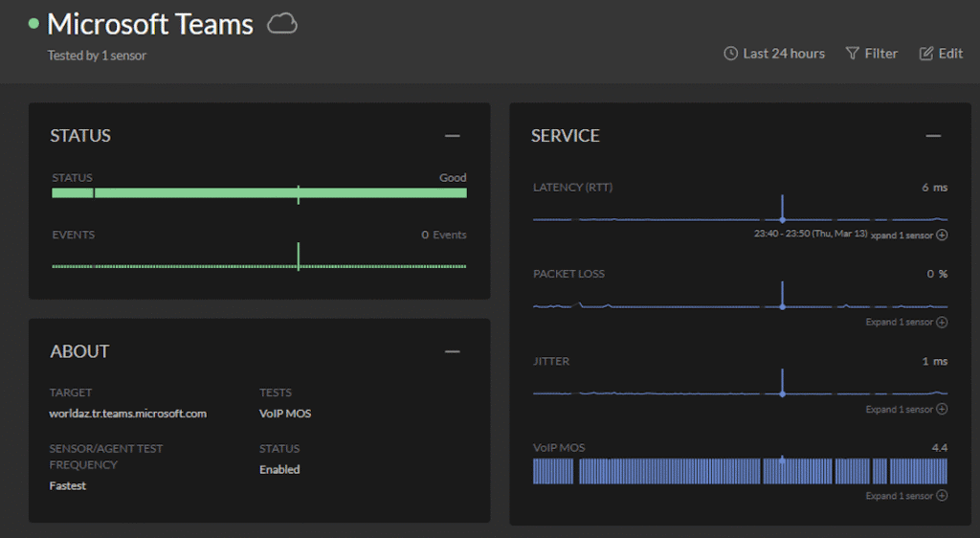Click the Events timeline bar
The width and height of the screenshot is (980, 538).
259,266
